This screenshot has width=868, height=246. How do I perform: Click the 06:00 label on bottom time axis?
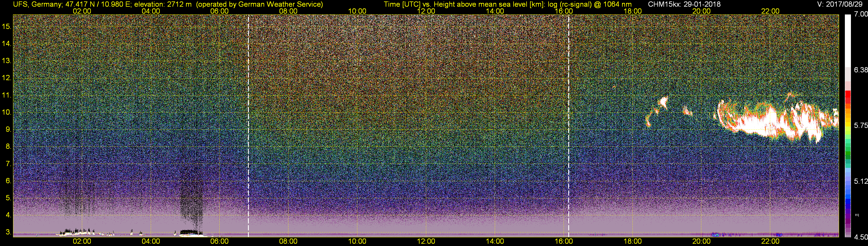(x=219, y=241)
